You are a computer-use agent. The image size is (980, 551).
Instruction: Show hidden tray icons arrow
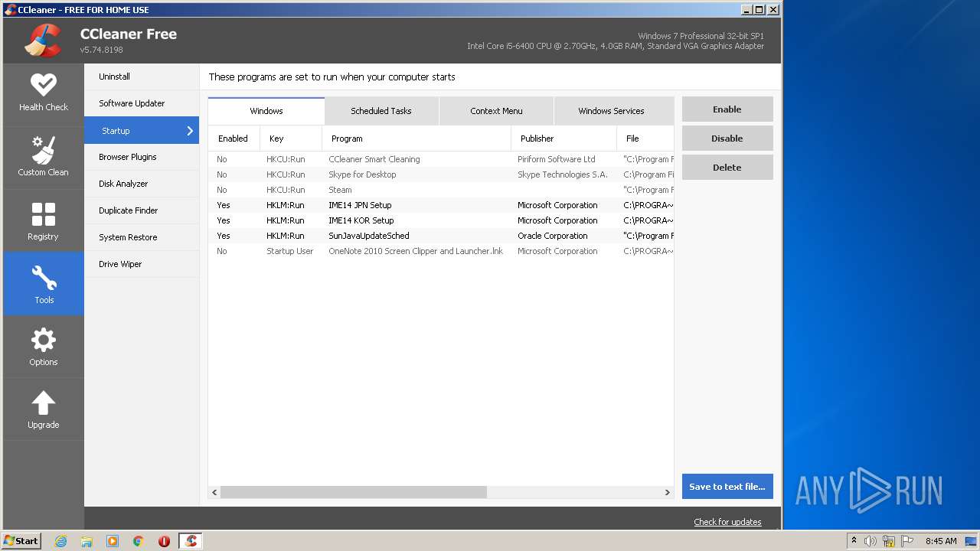854,541
